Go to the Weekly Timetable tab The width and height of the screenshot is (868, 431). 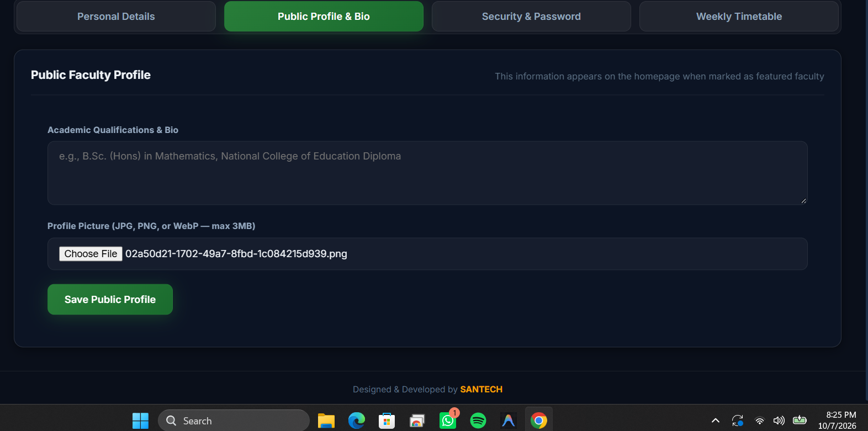click(739, 17)
